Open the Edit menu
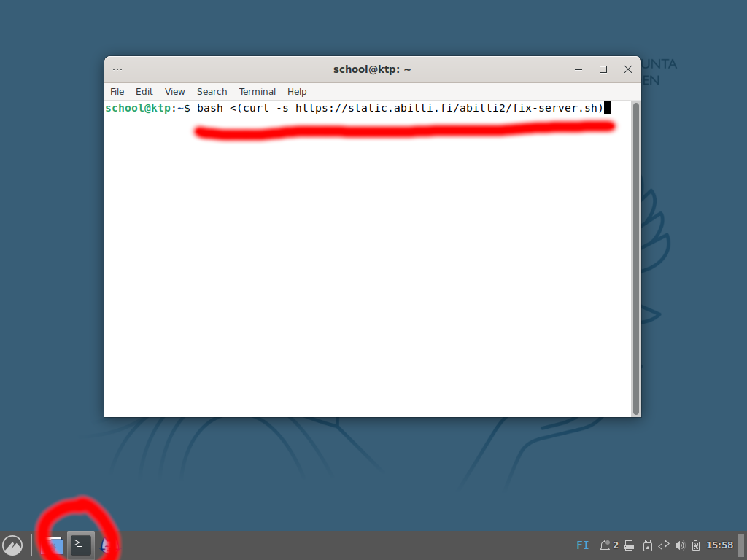The width and height of the screenshot is (747, 560). pos(144,92)
